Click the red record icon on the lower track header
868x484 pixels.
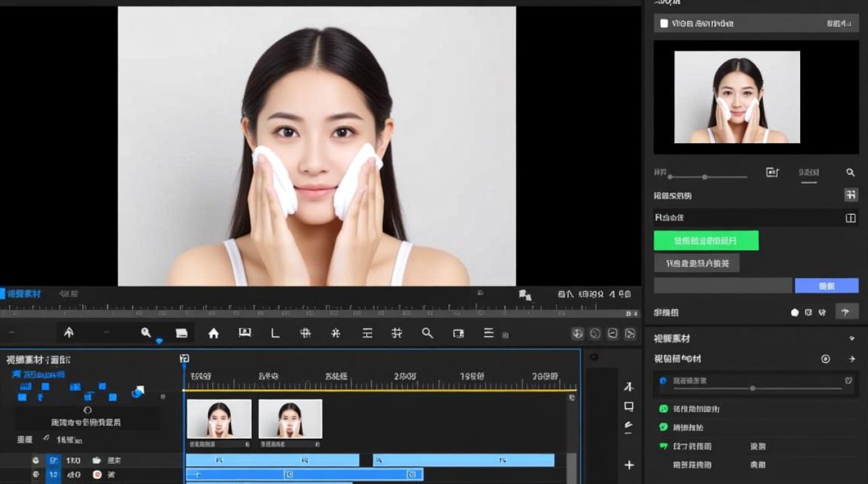tap(97, 474)
